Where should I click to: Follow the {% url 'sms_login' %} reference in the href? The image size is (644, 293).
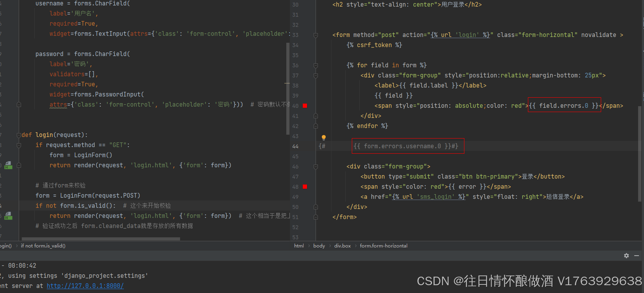pyautogui.click(x=429, y=197)
